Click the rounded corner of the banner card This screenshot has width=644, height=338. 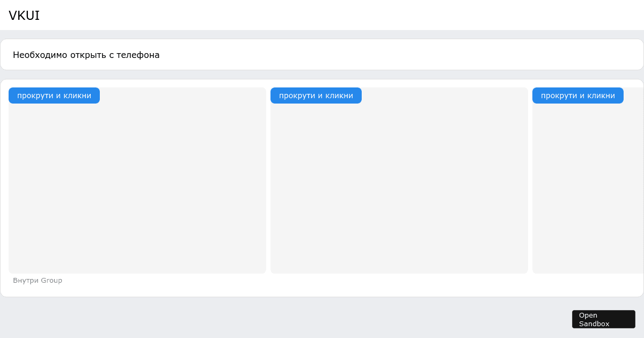(5, 40)
